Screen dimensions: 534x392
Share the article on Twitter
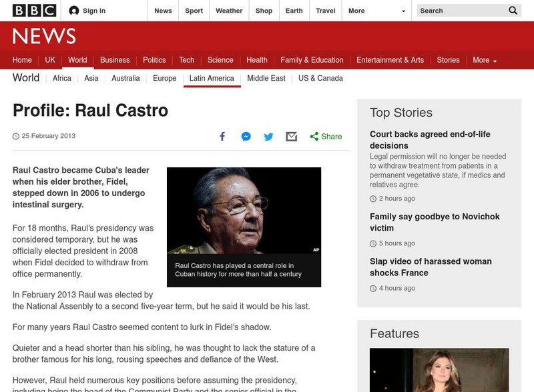268,136
